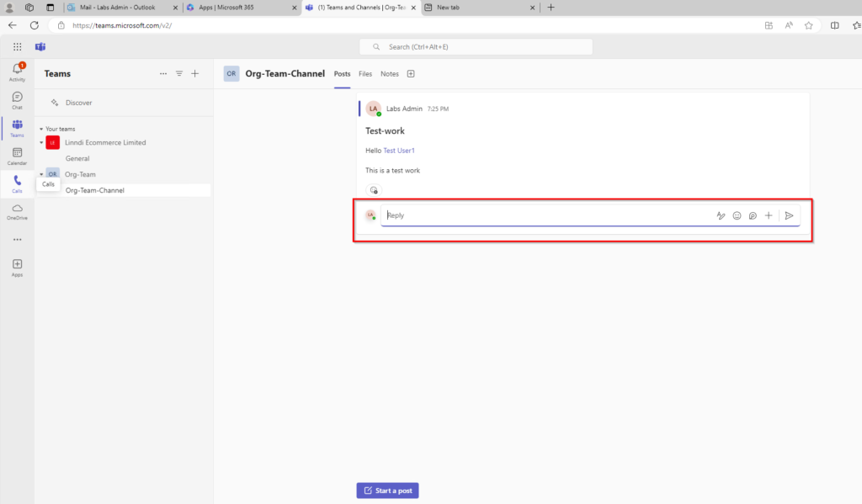Screen dimensions: 862x504
Task: Switch to the Files tab
Action: (x=365, y=74)
